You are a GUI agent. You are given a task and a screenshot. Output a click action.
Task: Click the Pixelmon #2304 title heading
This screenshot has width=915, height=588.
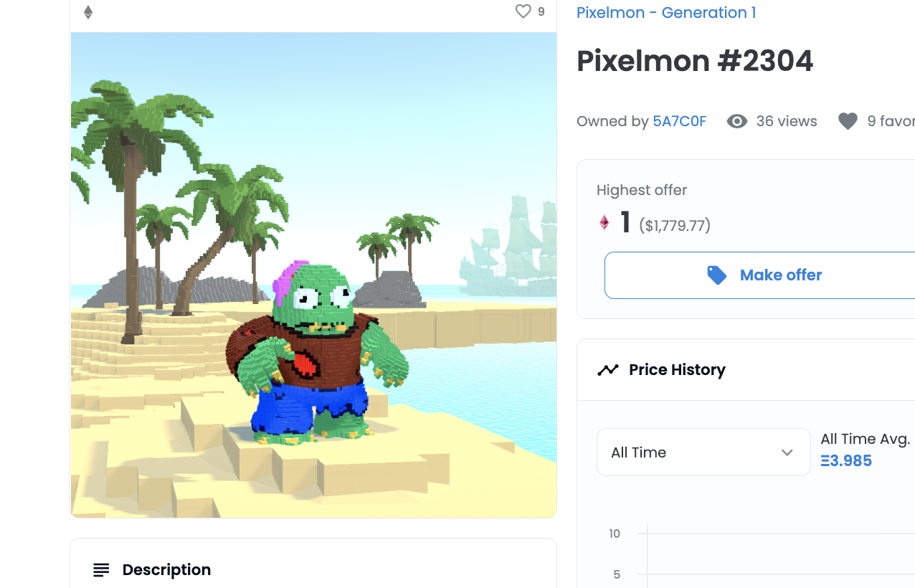click(x=694, y=62)
